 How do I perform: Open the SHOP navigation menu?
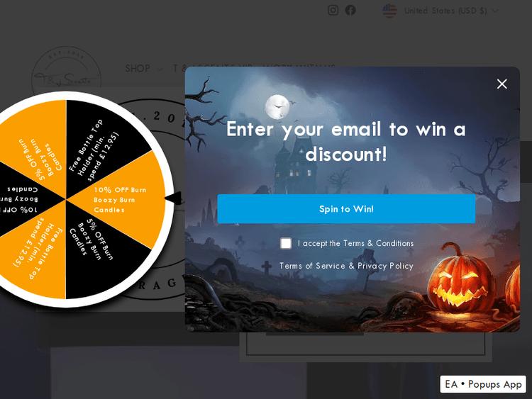138,69
